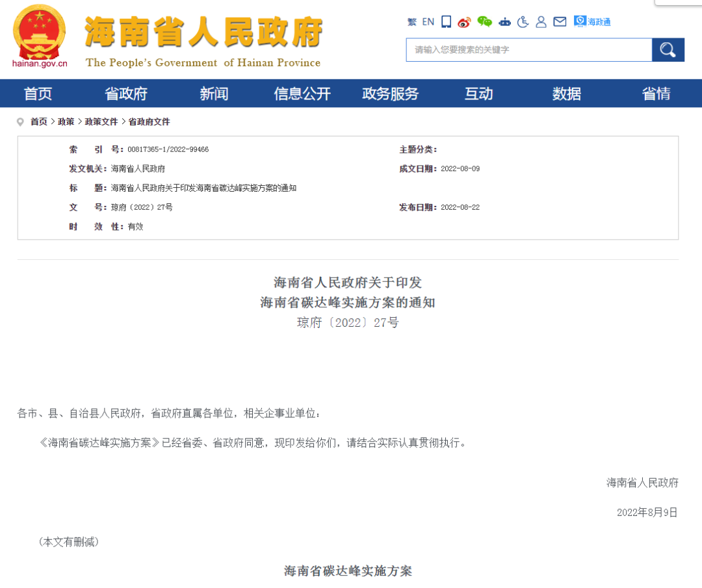Open the 首页 navigation menu item
The image size is (702, 588).
(x=38, y=94)
